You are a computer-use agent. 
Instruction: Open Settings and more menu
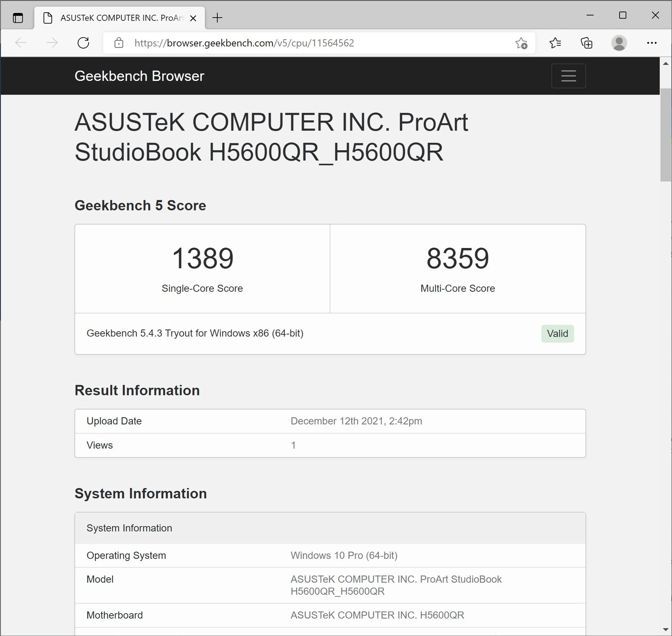coord(651,43)
